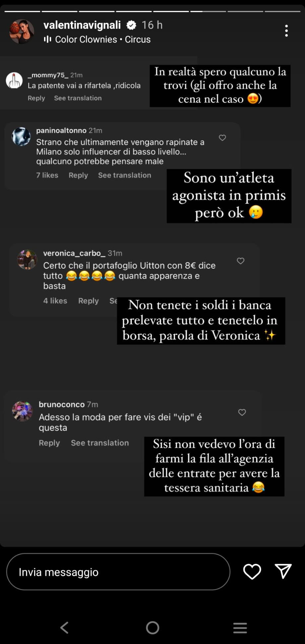Tap Reply under brunoconco's comment

tap(49, 443)
